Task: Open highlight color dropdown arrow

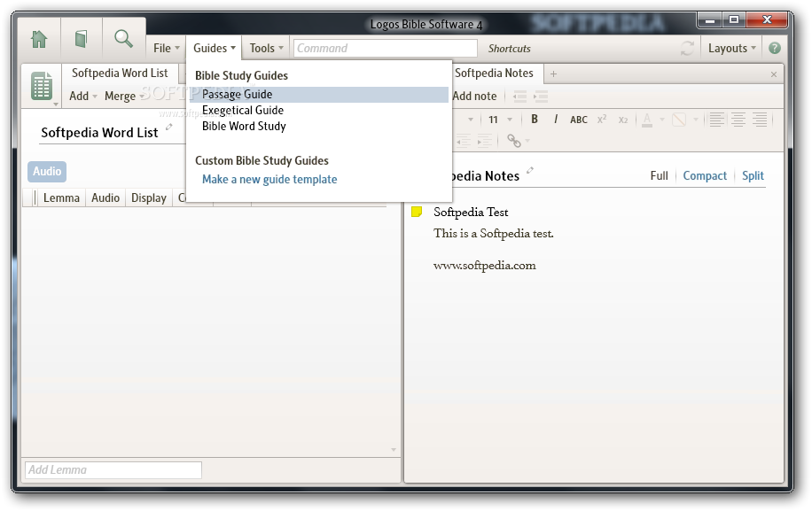Action: click(696, 120)
